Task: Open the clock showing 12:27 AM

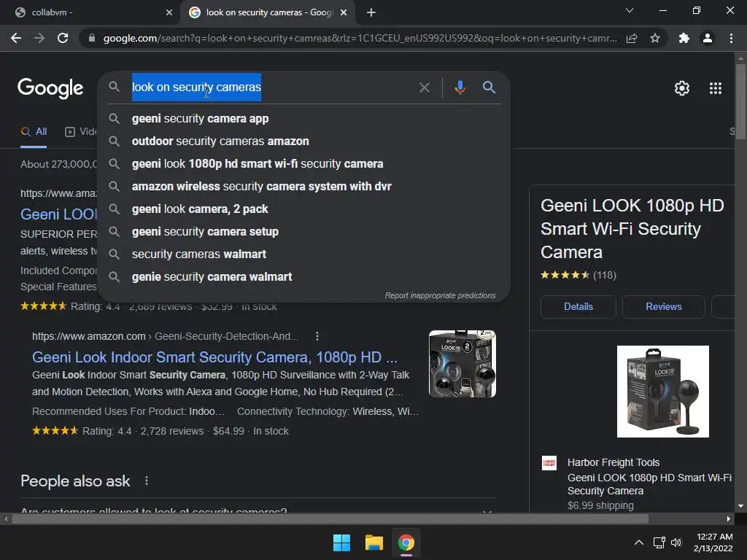Action: coord(713,542)
